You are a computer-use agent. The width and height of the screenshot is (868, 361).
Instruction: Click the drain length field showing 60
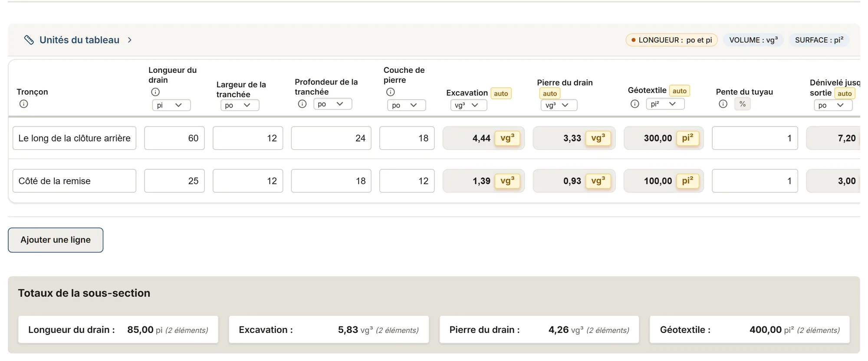click(174, 138)
